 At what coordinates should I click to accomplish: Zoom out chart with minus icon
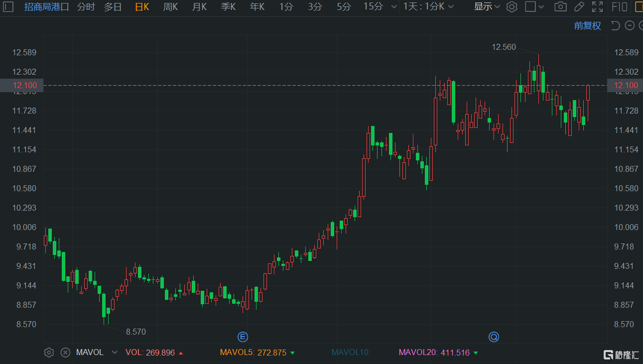coord(629,26)
